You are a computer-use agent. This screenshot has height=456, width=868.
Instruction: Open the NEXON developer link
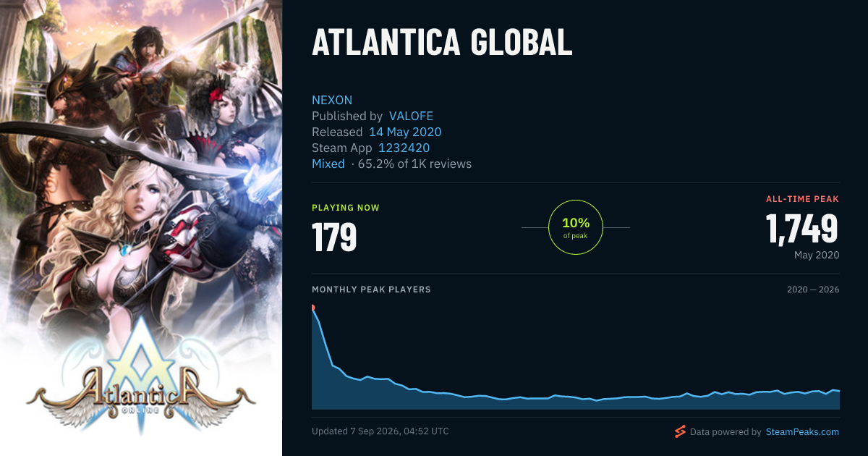coord(332,100)
